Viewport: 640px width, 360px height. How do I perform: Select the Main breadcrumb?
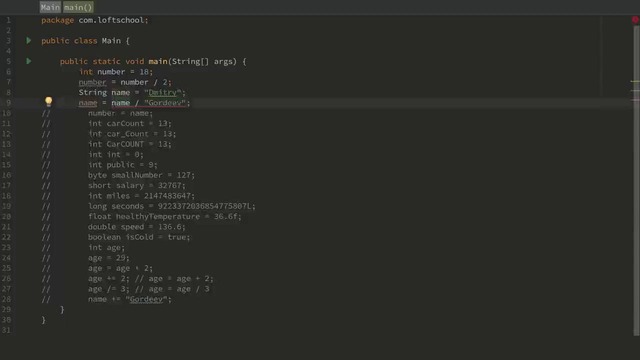pos(50,7)
